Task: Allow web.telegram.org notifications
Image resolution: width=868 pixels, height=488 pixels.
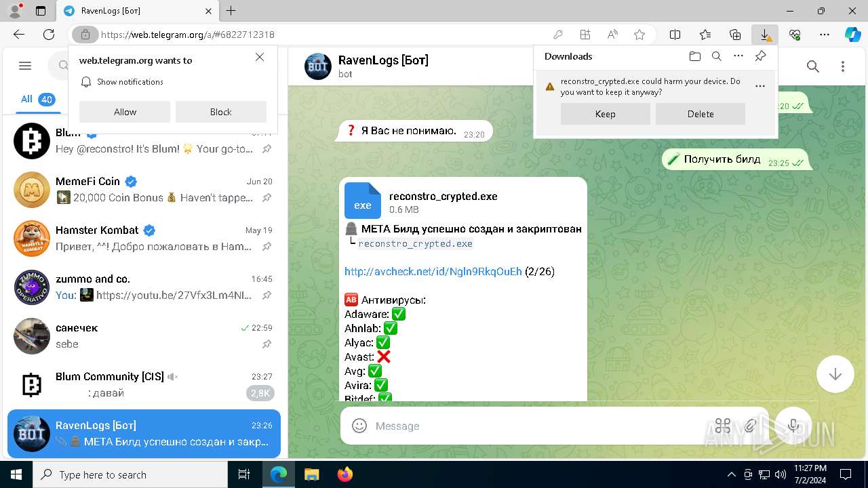Action: click(x=125, y=112)
